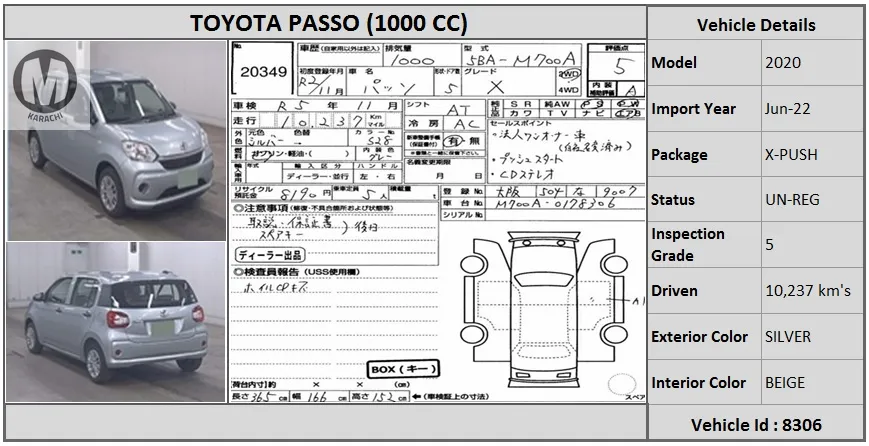Click the 'Jun-22' import year value
The image size is (869, 446).
click(x=787, y=109)
